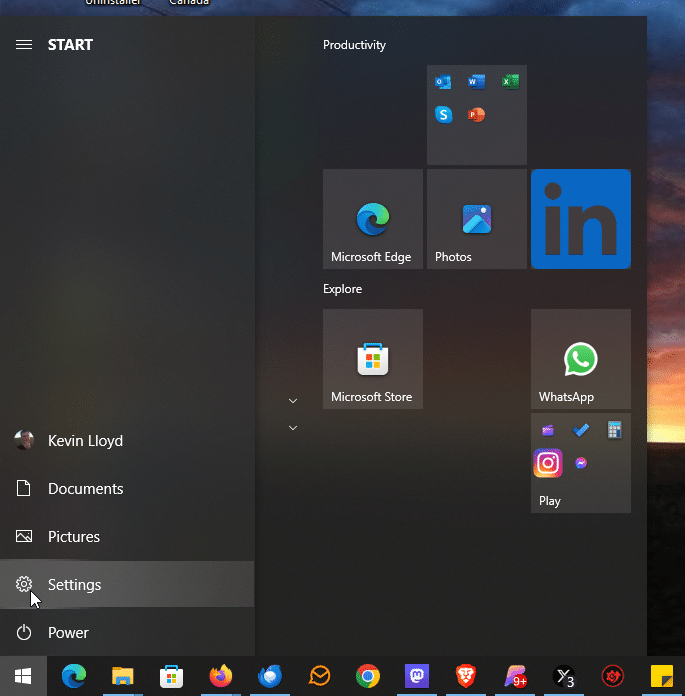Open Excel from the Office tile folder
This screenshot has height=696, width=685.
[511, 82]
